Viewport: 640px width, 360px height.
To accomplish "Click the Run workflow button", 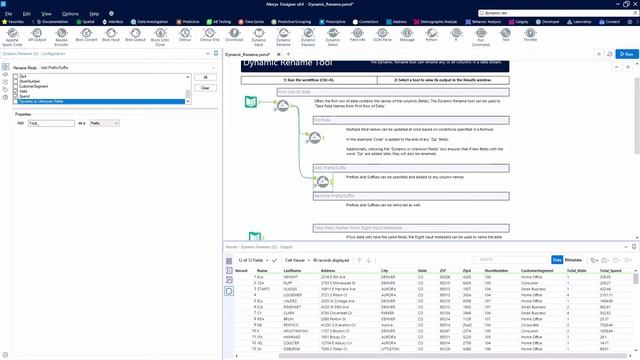I will [x=627, y=54].
